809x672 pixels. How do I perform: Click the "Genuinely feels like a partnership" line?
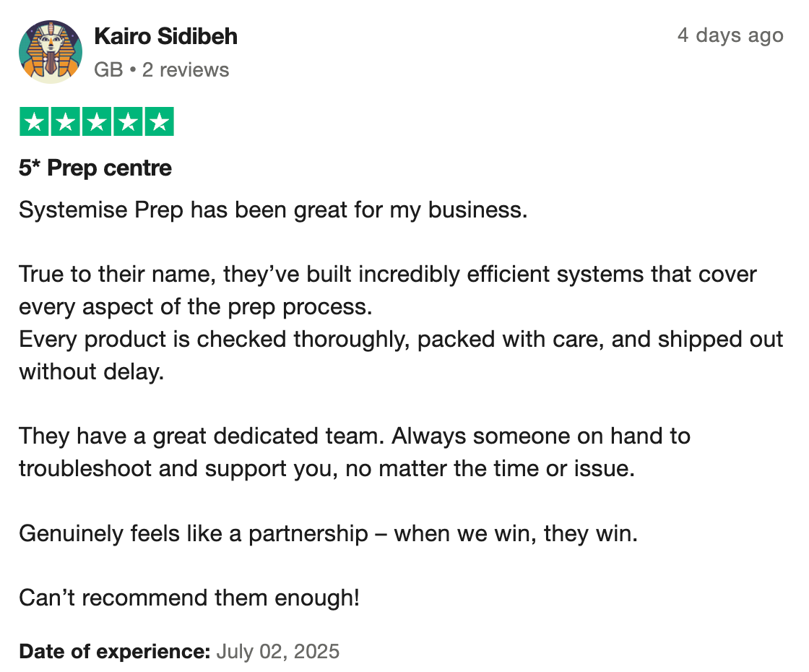coord(329,533)
